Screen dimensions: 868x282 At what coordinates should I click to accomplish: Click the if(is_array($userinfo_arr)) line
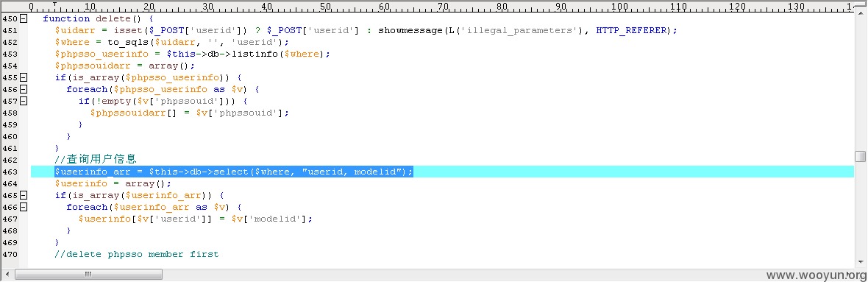point(139,195)
